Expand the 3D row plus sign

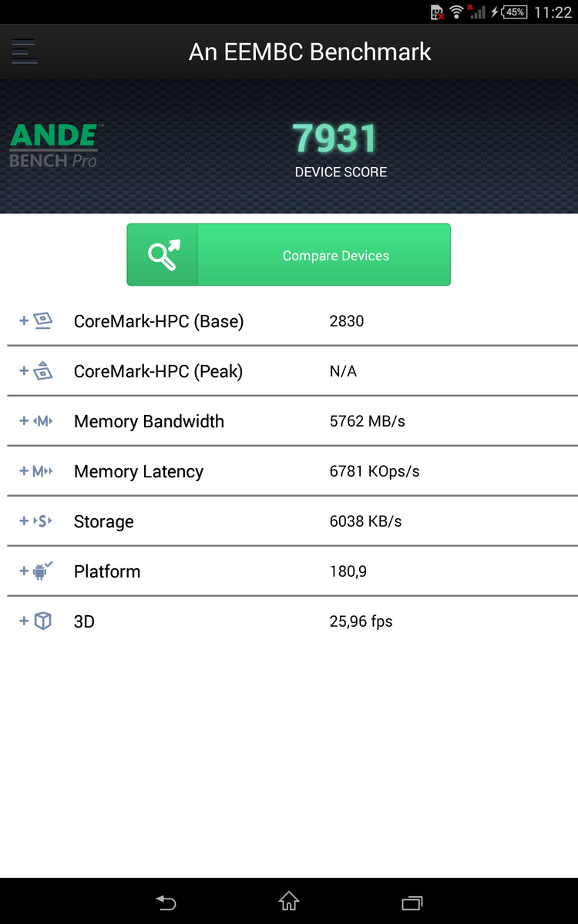point(24,621)
